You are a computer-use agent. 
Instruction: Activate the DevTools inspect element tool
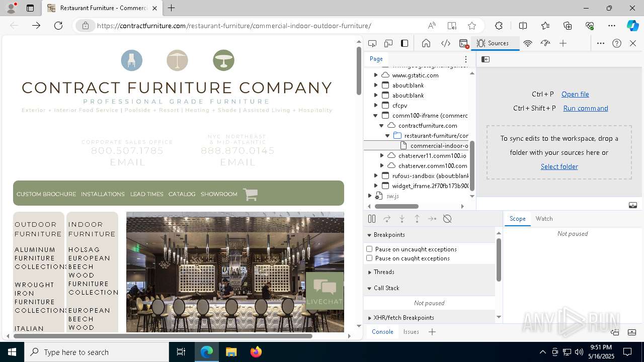pyautogui.click(x=372, y=43)
